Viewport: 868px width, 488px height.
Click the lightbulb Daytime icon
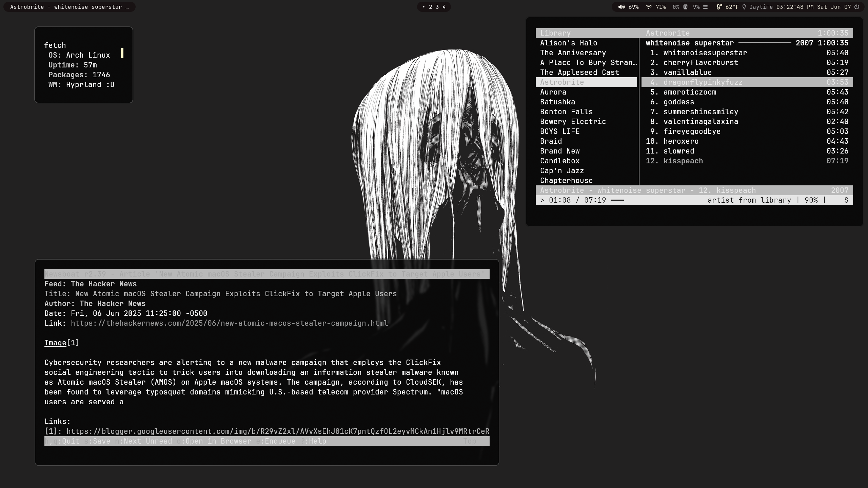(x=744, y=7)
